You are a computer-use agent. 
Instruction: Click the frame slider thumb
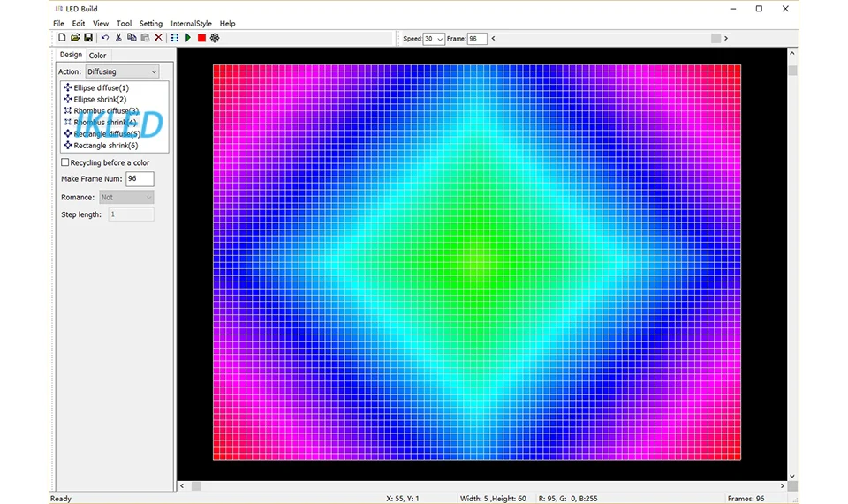pyautogui.click(x=715, y=38)
